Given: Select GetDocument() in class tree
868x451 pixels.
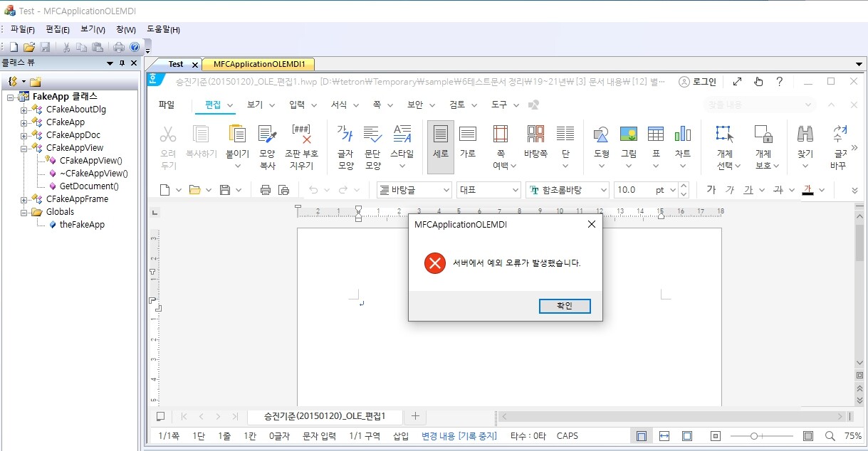Looking at the screenshot, I should tap(89, 186).
